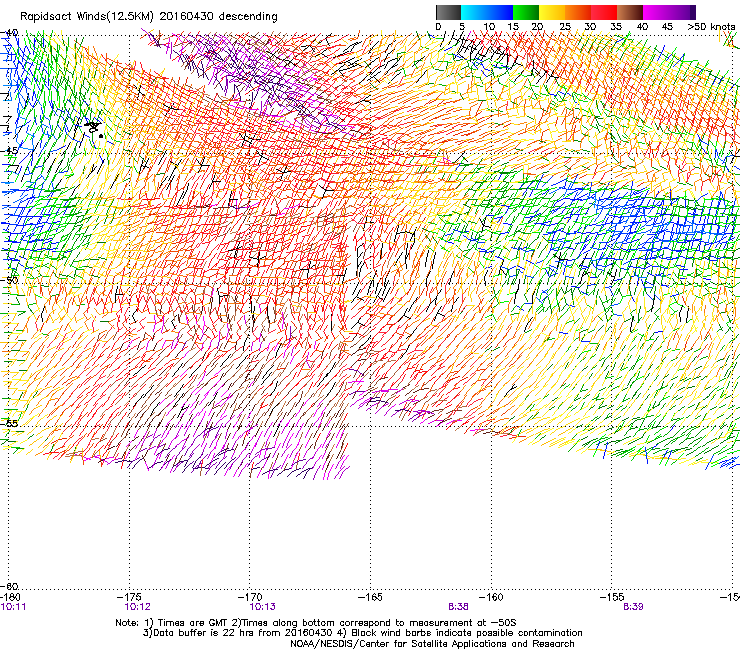The image size is (740, 650).
Task: Click the '25' legend scale number
Action: [564, 27]
